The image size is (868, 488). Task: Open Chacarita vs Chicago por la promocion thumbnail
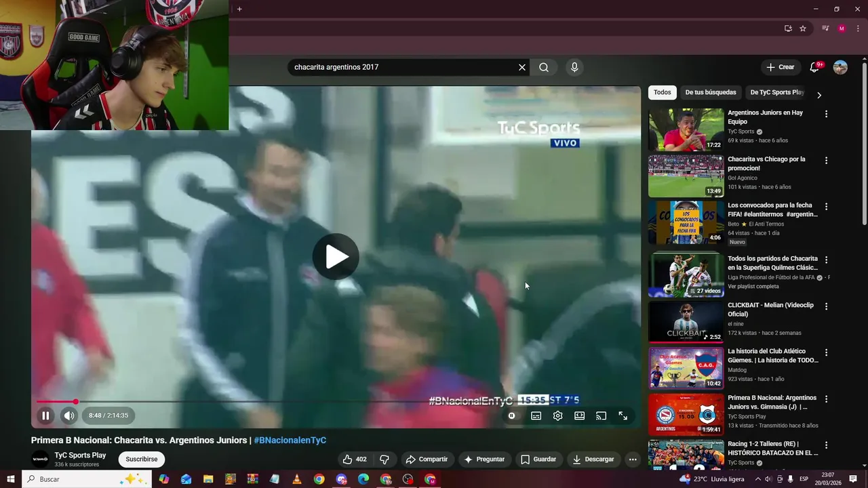tap(686, 176)
